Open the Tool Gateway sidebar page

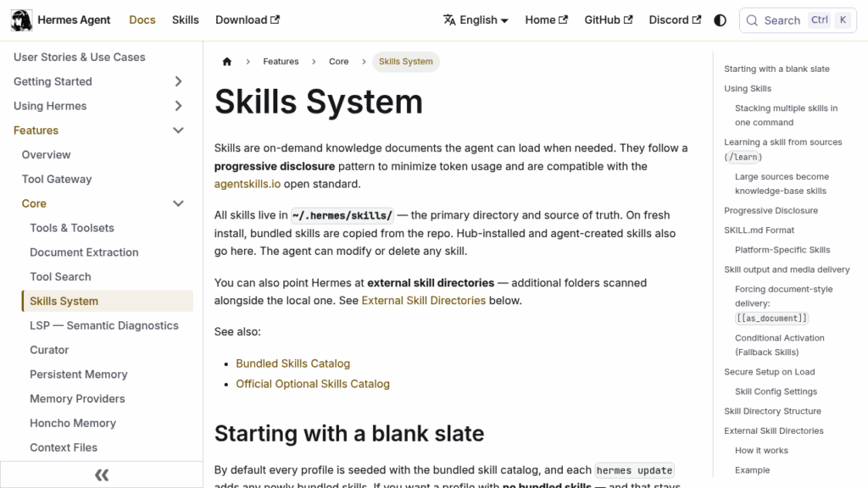57,180
